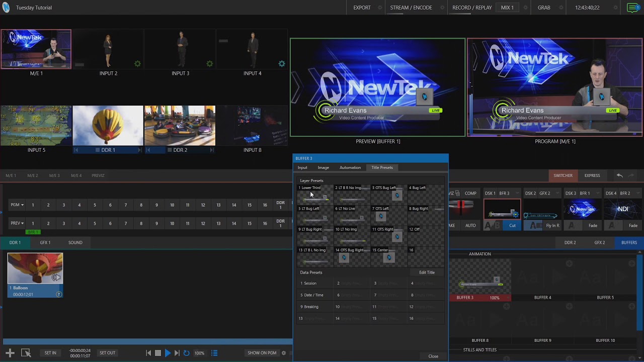Screen dimensions: 644x362
Task: Open DSK 2 GFX 2 source dropdown
Action: [x=557, y=193]
